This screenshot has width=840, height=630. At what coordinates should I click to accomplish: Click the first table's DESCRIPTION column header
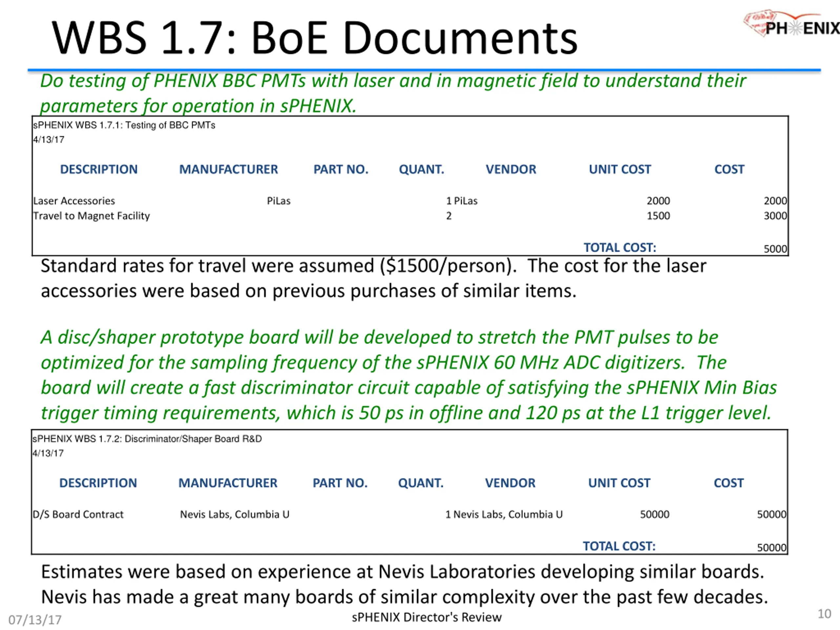(99, 169)
